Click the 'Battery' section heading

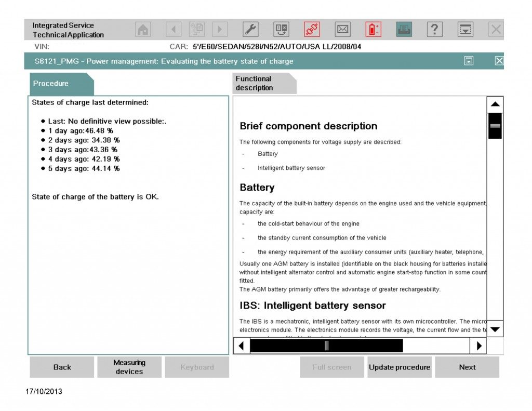coord(257,188)
